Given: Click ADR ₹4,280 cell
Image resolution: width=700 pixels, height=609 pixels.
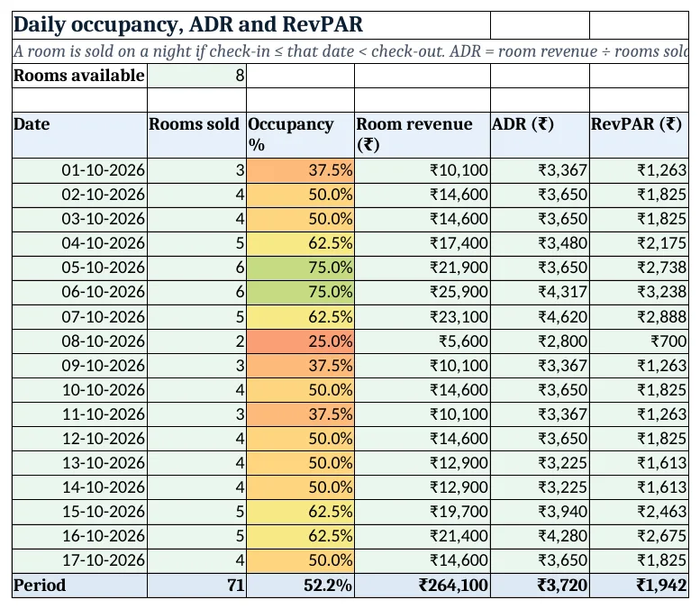Looking at the screenshot, I should [x=541, y=536].
